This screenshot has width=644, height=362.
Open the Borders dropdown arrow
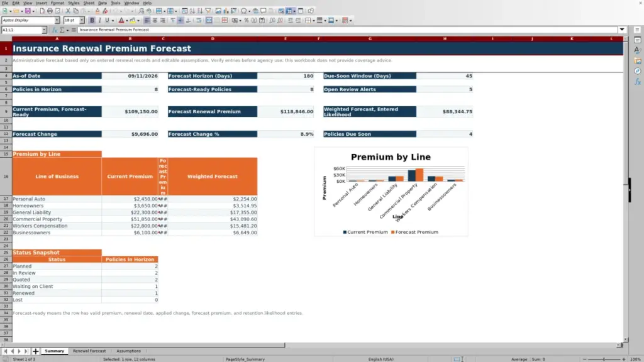pos(314,21)
